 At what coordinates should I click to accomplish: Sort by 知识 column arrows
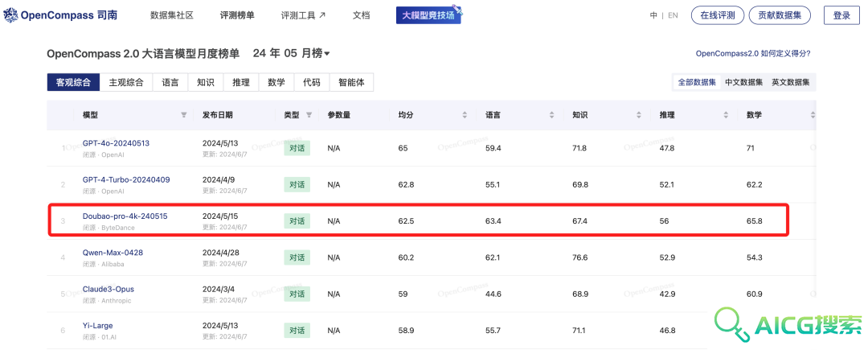(x=639, y=115)
